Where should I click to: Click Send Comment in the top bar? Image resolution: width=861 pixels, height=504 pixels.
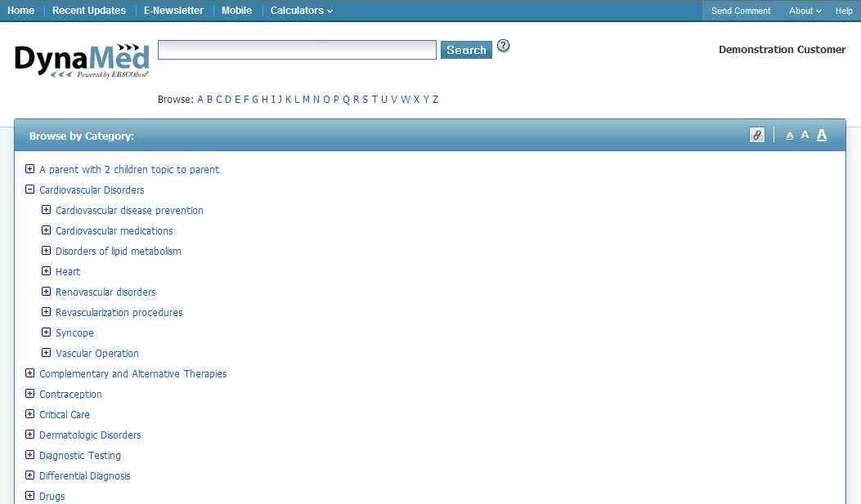click(x=741, y=11)
